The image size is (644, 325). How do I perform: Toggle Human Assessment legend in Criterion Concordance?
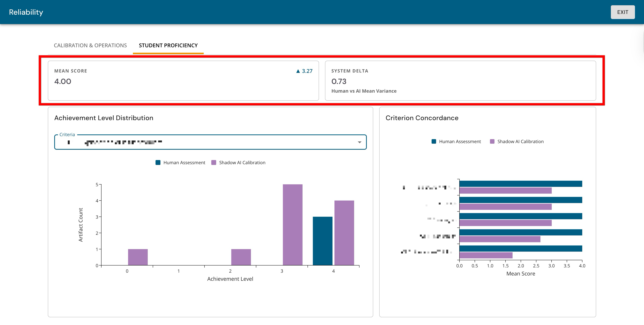(456, 141)
